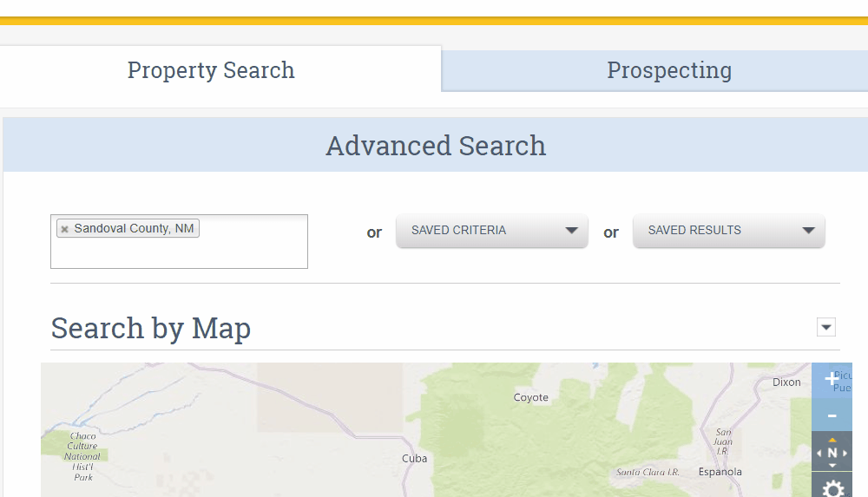Screen dimensions: 868x497
Task: Click the Espanola label on the map
Action: coord(720,472)
